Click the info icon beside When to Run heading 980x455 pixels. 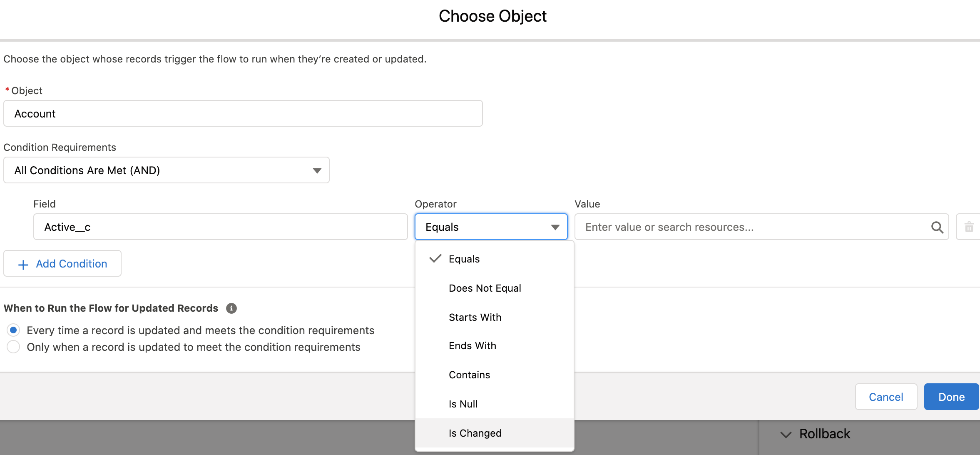coord(232,308)
